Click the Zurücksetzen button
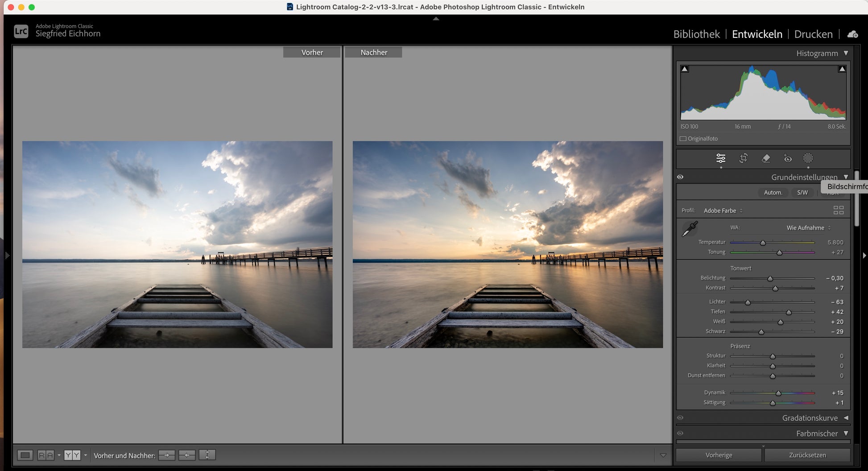Image resolution: width=868 pixels, height=471 pixels. pyautogui.click(x=807, y=455)
